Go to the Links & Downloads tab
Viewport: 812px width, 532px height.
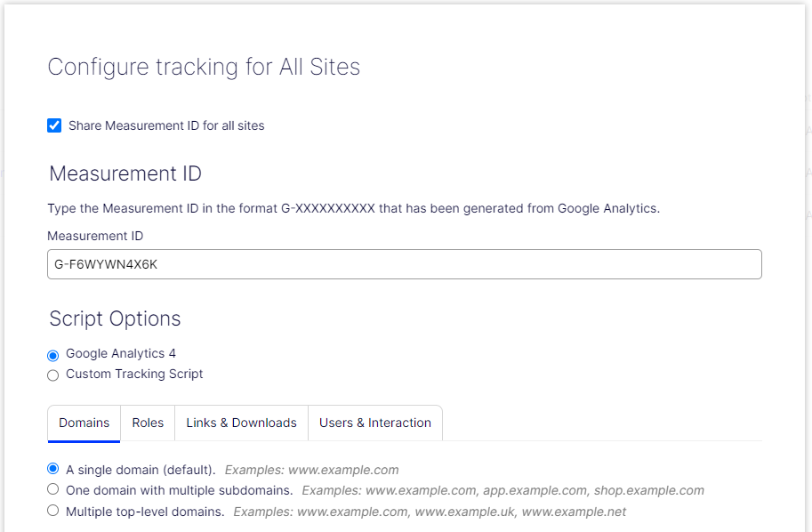(x=241, y=423)
